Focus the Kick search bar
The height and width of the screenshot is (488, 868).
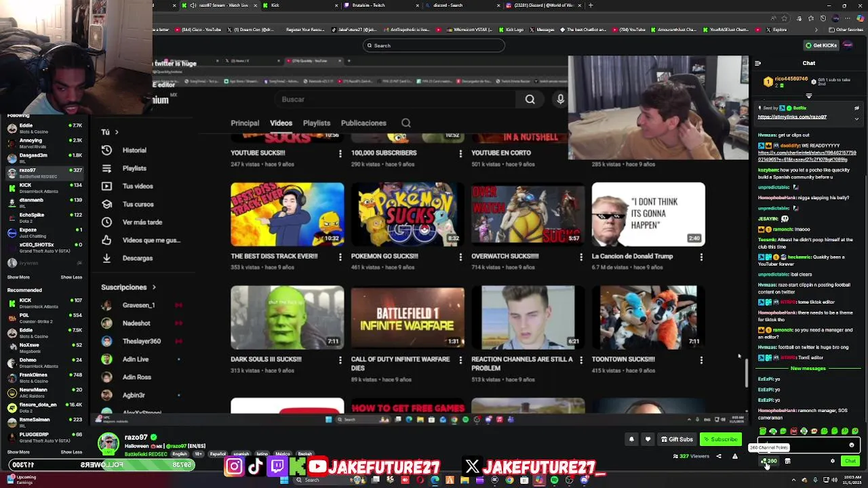tap(434, 45)
